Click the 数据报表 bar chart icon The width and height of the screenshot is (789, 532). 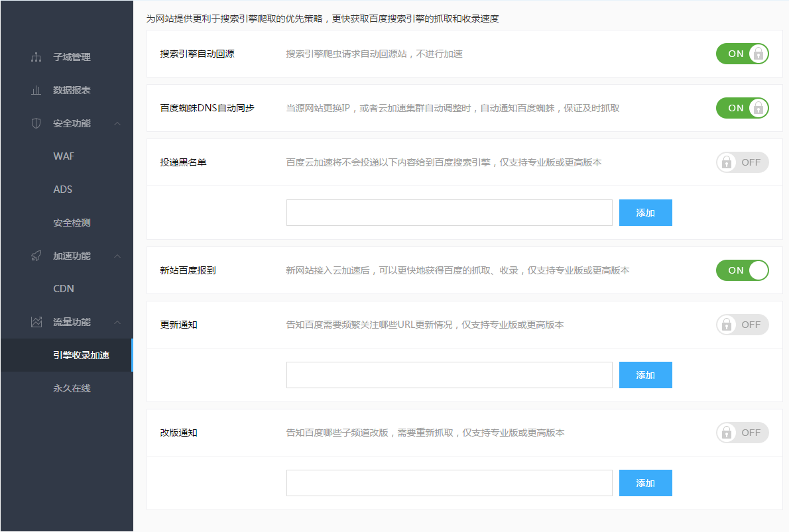(36, 91)
